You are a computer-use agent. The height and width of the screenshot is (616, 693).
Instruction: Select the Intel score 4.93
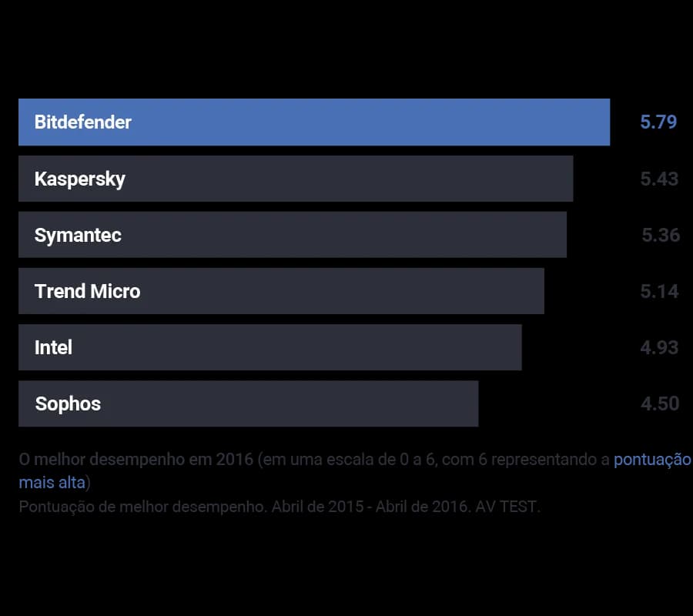(659, 347)
